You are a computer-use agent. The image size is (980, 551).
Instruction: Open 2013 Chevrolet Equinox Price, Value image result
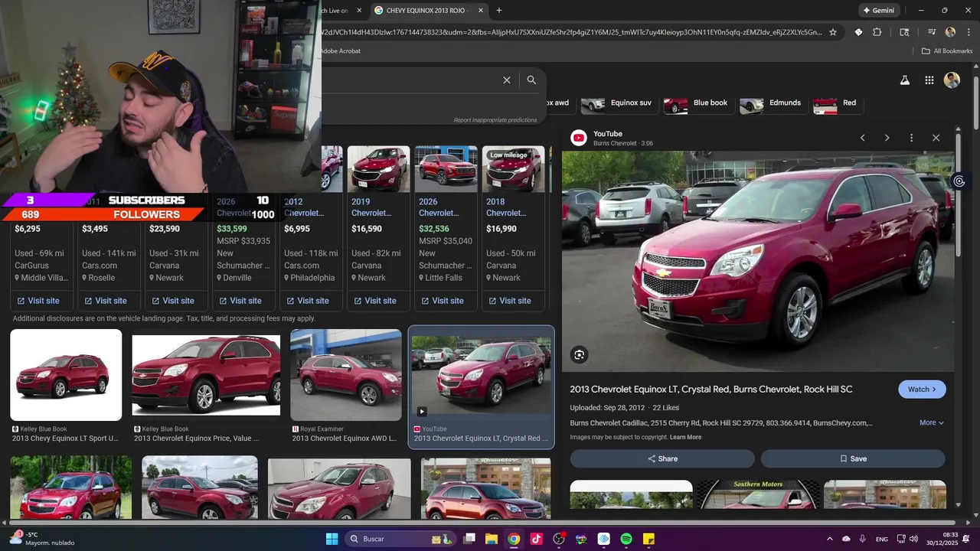(206, 375)
